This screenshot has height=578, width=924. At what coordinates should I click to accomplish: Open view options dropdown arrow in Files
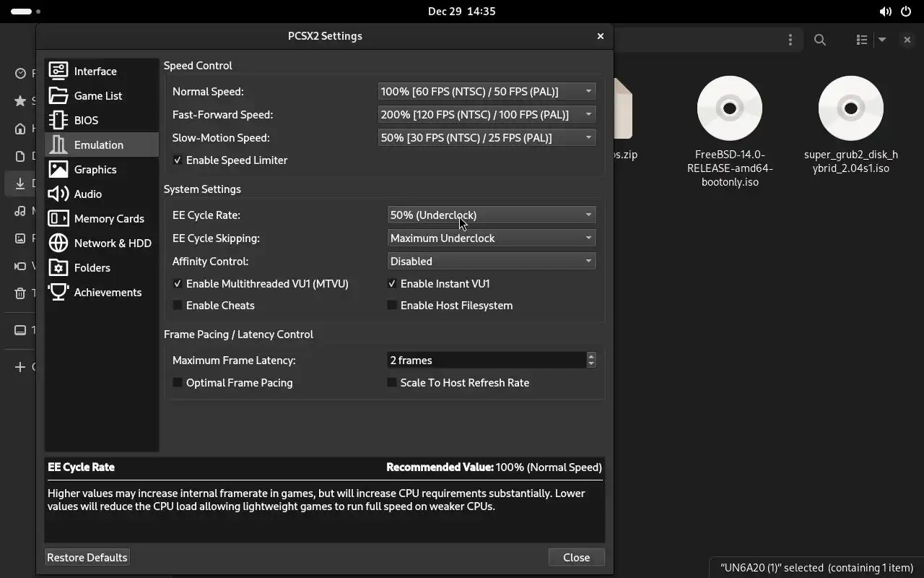(882, 40)
